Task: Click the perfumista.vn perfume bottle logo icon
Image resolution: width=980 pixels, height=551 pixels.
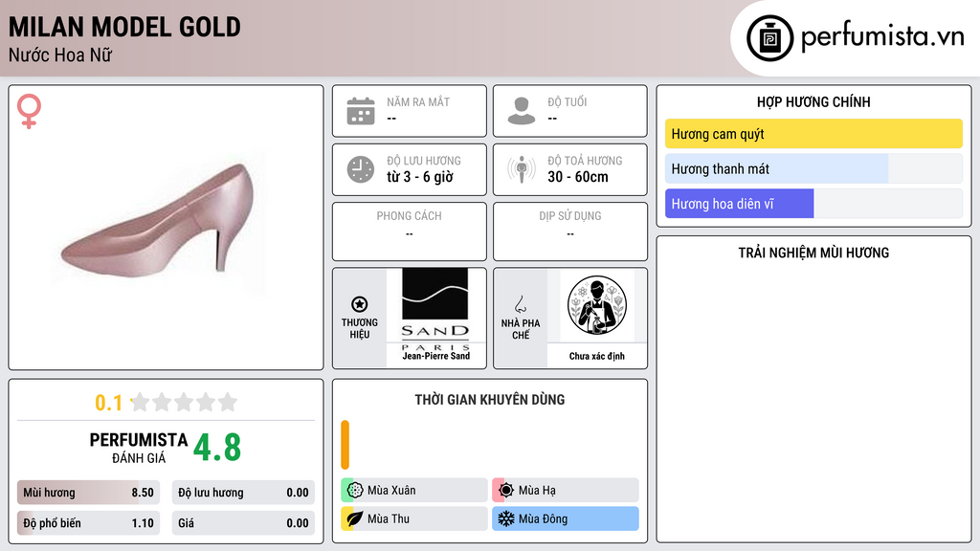Action: 769,38
